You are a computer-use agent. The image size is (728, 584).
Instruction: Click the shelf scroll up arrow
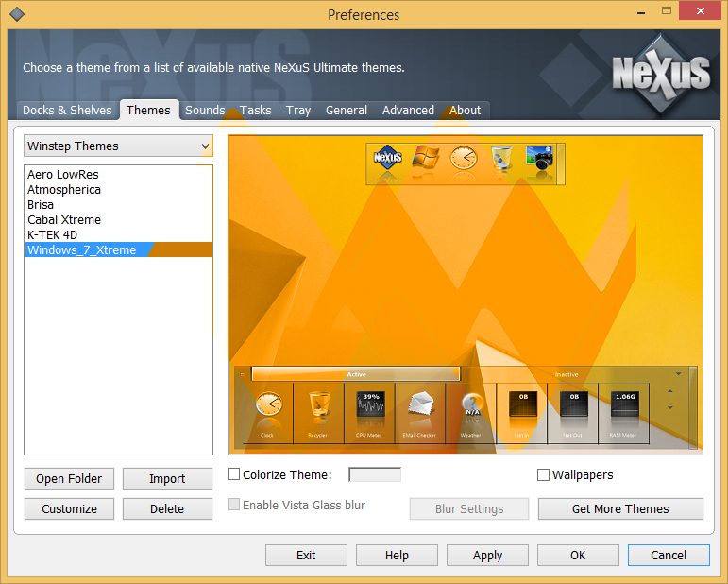click(670, 391)
